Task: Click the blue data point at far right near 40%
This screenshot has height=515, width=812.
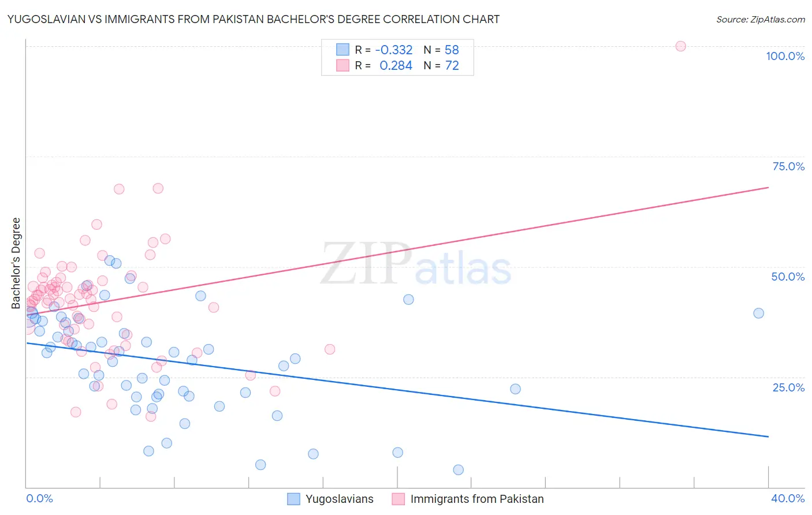Action: pos(758,313)
